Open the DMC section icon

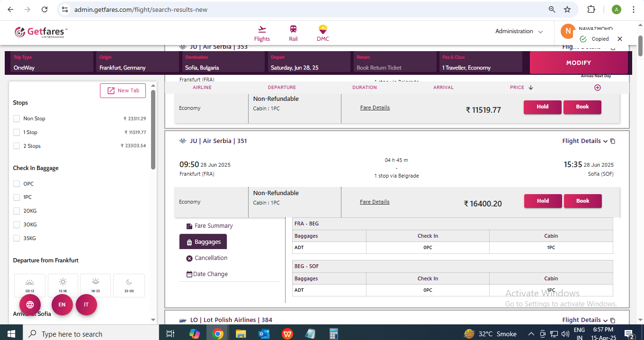click(323, 29)
